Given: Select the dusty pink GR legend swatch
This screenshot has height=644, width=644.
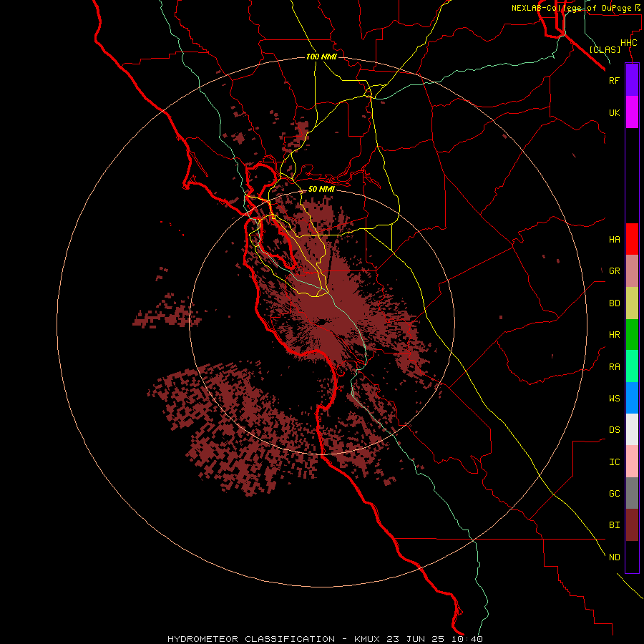Looking at the screenshot, I should coord(632,271).
